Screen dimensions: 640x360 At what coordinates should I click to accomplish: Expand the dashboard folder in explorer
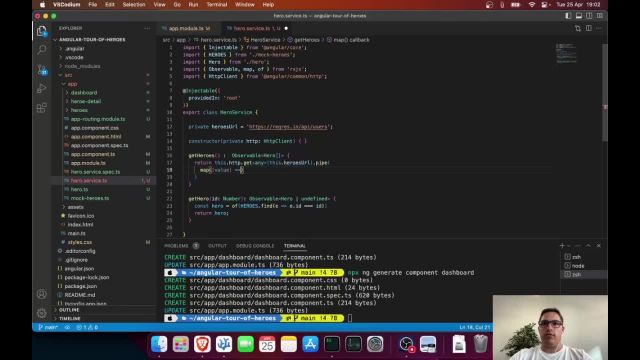pyautogui.click(x=84, y=93)
